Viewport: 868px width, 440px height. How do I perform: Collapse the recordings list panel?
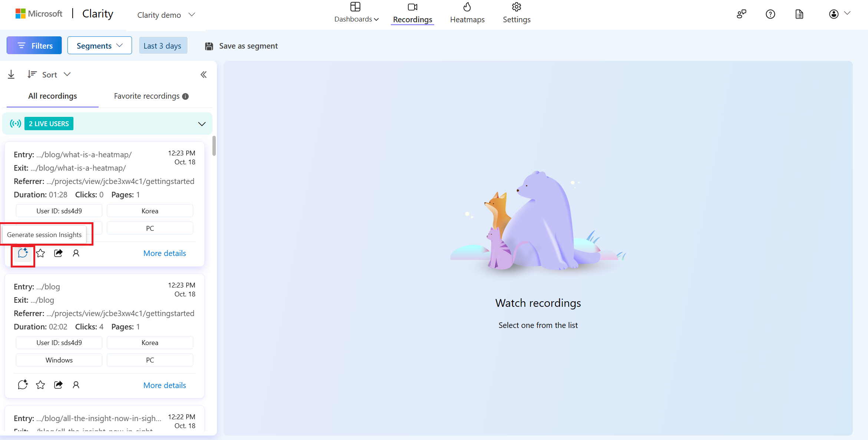204,75
